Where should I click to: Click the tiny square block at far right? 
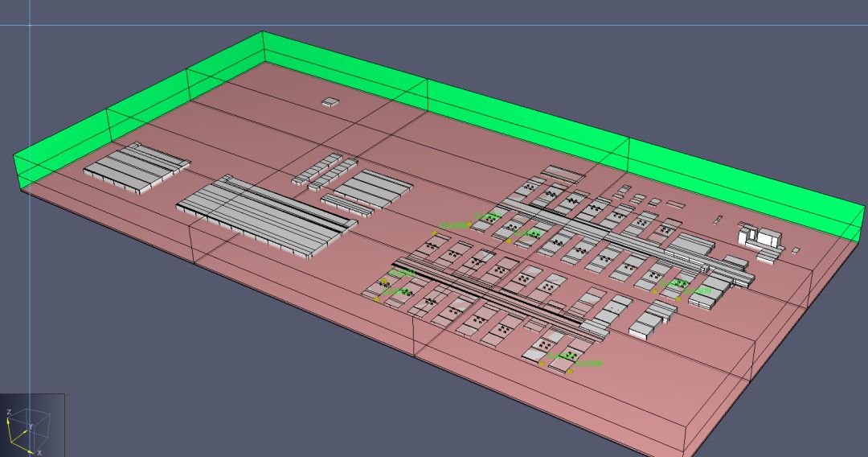pos(795,250)
